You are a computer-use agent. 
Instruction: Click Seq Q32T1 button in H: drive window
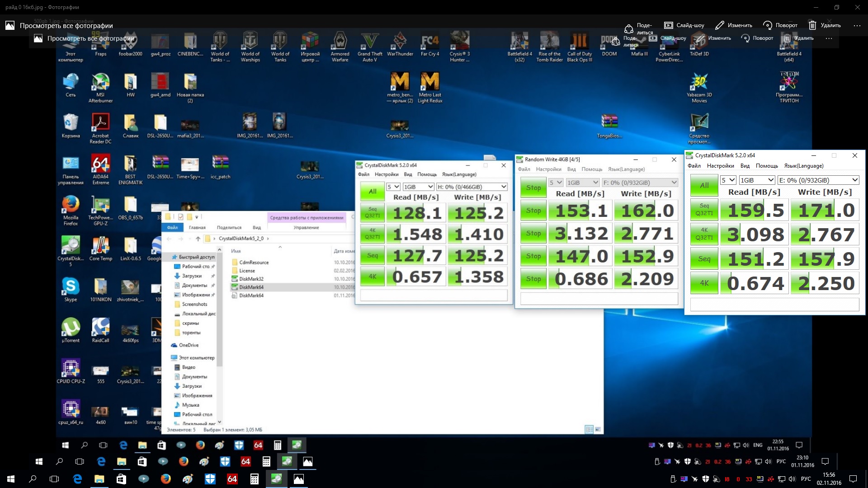point(372,212)
